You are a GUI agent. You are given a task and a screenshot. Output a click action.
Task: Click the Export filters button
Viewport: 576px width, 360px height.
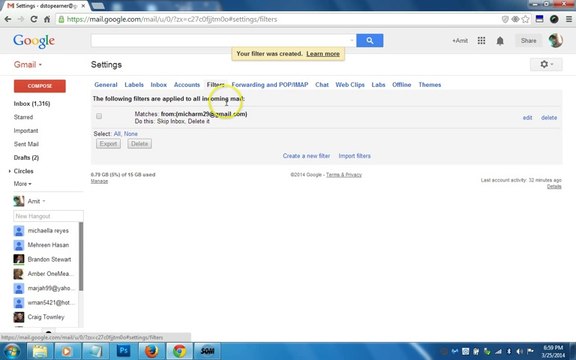[x=108, y=144]
